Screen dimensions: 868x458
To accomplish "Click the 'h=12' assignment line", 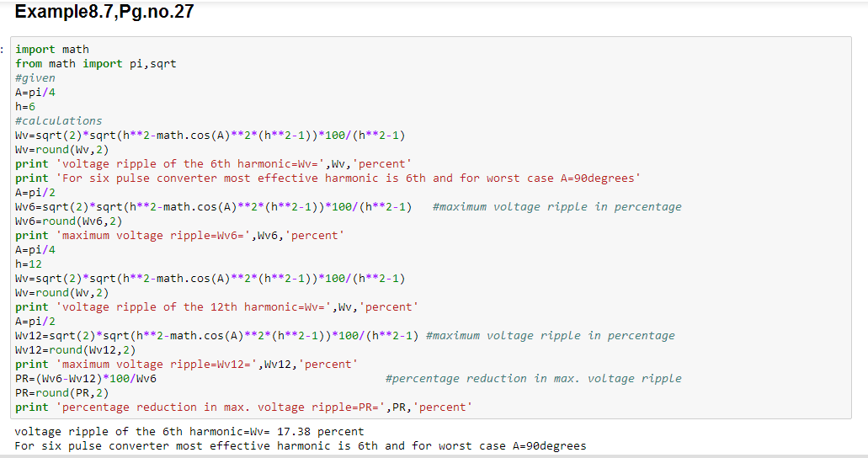I will coord(29,264).
